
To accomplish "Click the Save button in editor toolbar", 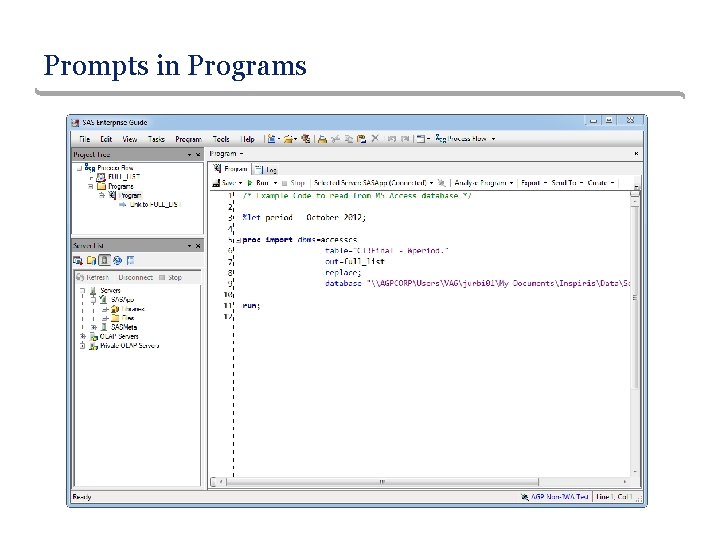I will [x=224, y=183].
